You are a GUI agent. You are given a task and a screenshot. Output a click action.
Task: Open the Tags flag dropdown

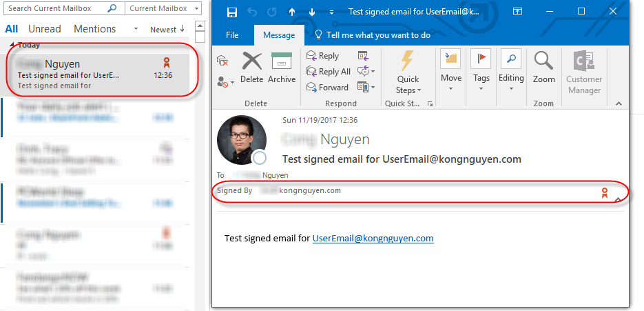pos(481,71)
